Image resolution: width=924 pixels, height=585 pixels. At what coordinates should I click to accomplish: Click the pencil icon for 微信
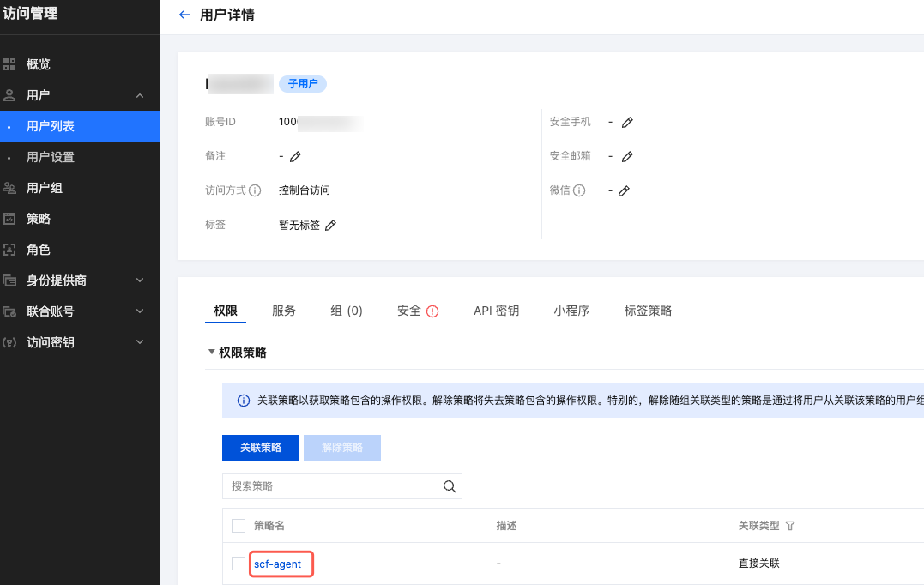(x=624, y=190)
